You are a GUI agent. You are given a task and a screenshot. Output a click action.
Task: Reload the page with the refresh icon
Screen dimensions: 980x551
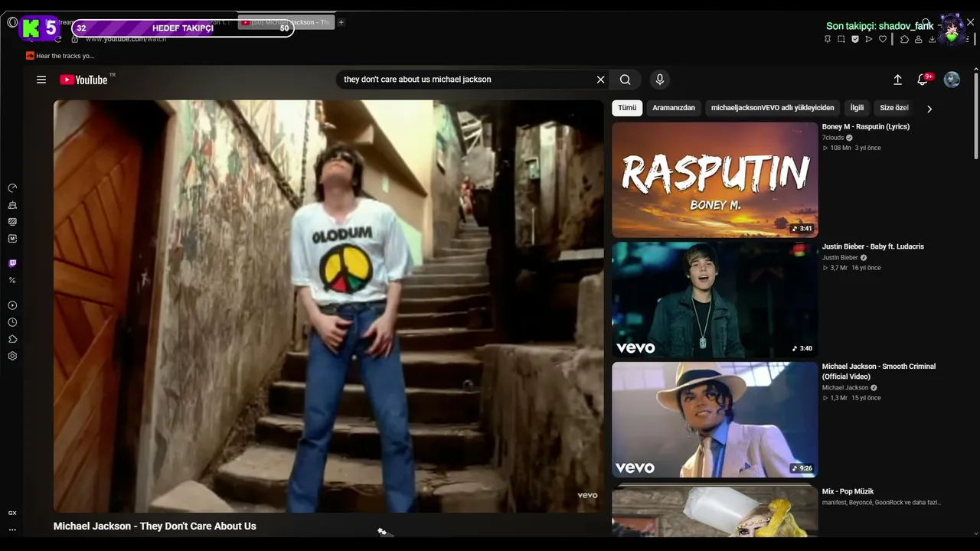click(x=57, y=39)
